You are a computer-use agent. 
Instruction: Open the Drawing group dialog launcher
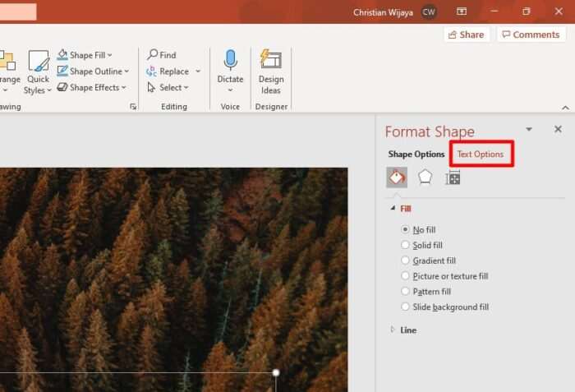click(133, 107)
